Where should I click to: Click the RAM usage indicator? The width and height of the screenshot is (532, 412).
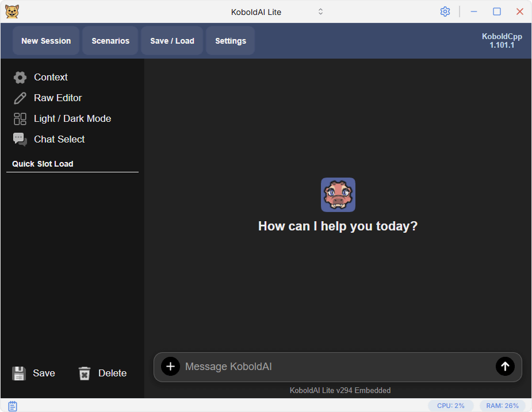click(502, 406)
